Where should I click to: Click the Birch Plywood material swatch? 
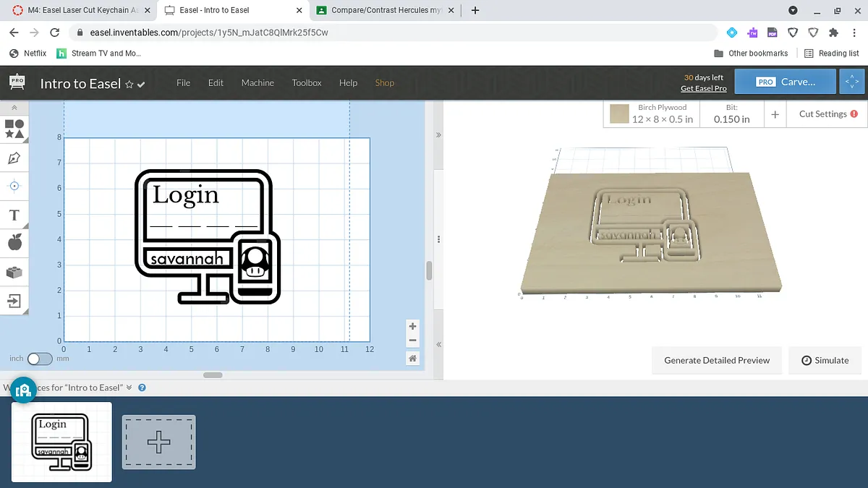(x=619, y=114)
